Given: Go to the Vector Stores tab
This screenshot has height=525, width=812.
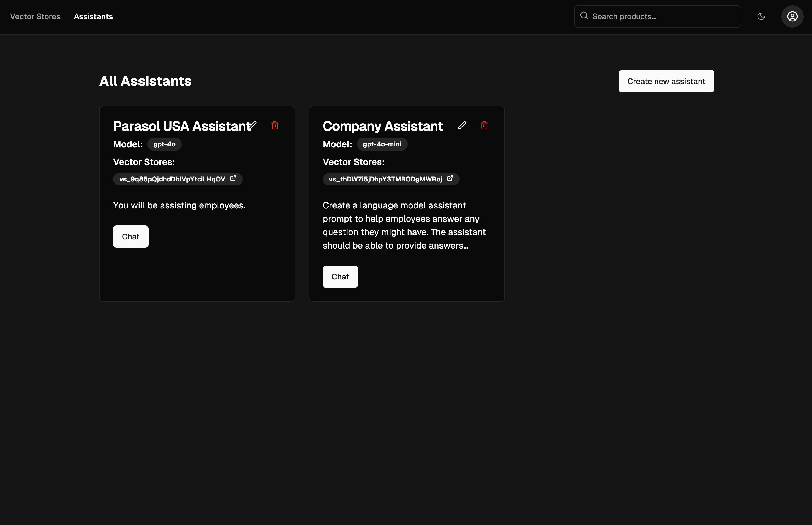Looking at the screenshot, I should point(35,16).
